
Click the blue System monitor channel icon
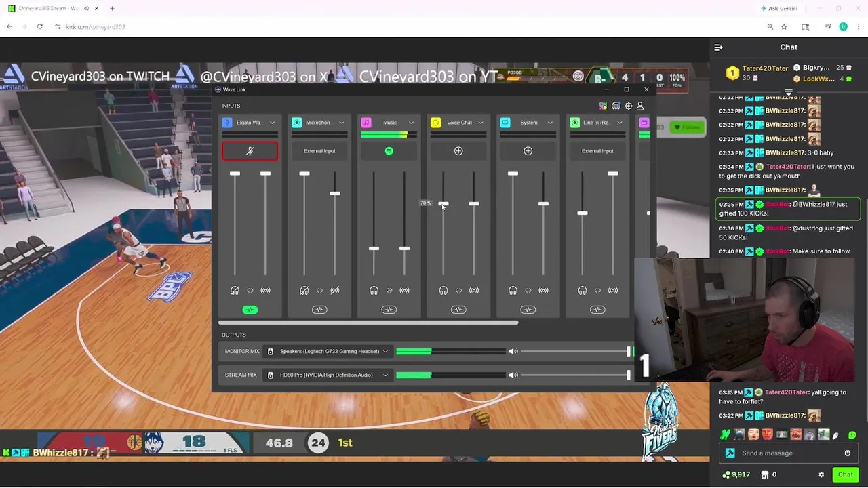click(505, 123)
